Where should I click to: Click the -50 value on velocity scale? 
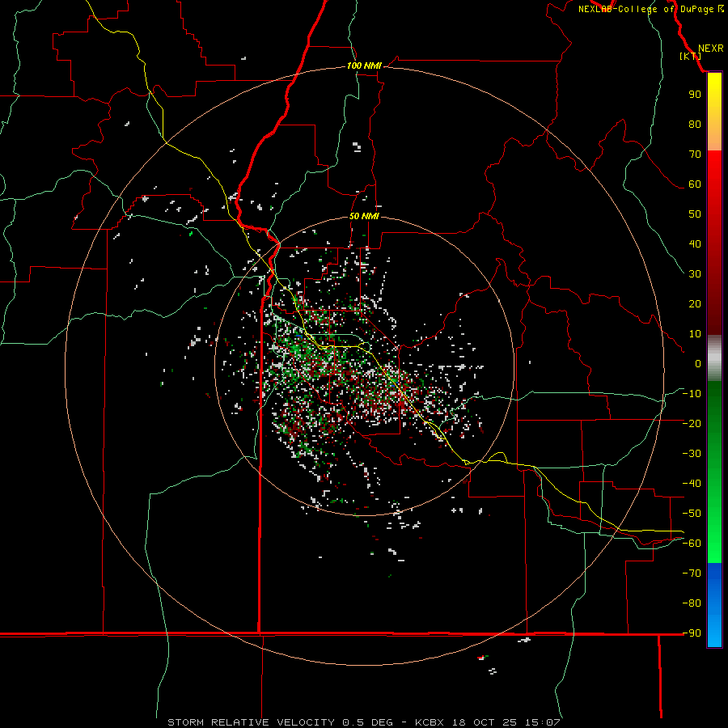(x=692, y=514)
